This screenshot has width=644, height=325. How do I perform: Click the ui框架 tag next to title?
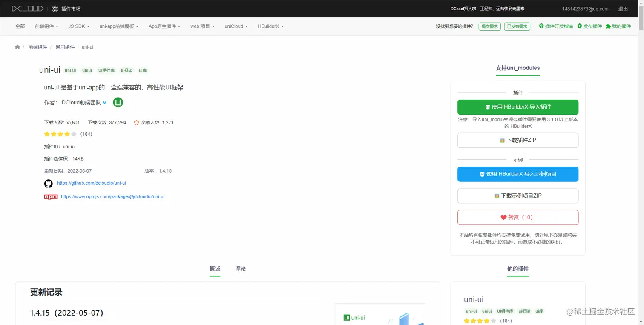(x=126, y=70)
